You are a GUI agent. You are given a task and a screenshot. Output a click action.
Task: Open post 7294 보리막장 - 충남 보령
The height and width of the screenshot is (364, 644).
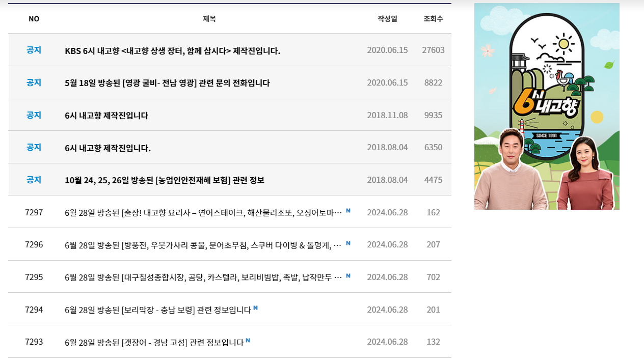click(x=158, y=310)
